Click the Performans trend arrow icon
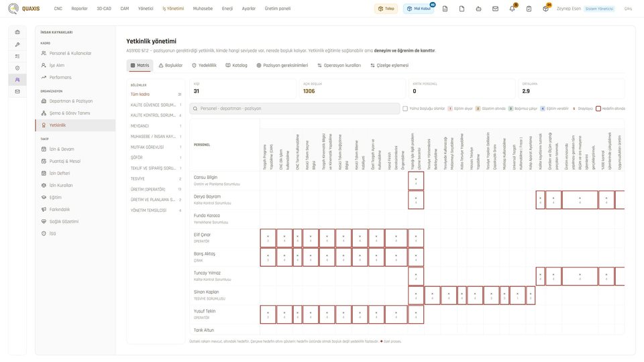The height and width of the screenshot is (362, 644). point(44,77)
